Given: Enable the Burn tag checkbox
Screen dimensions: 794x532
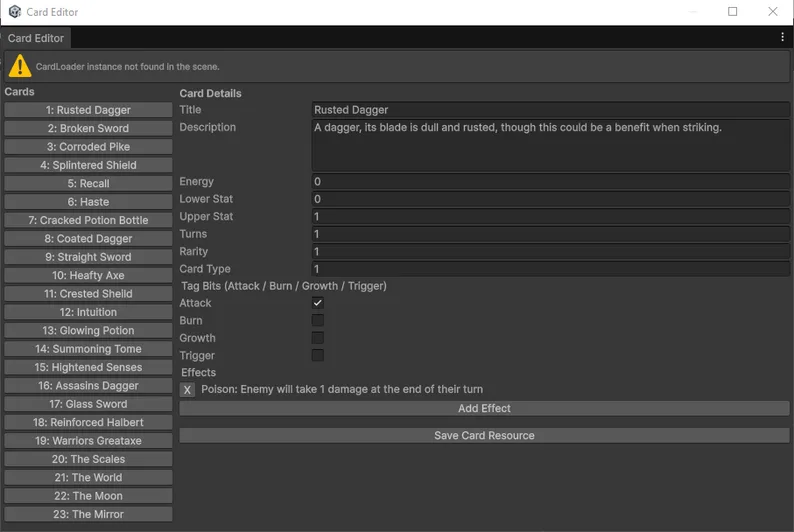Looking at the screenshot, I should [x=317, y=320].
